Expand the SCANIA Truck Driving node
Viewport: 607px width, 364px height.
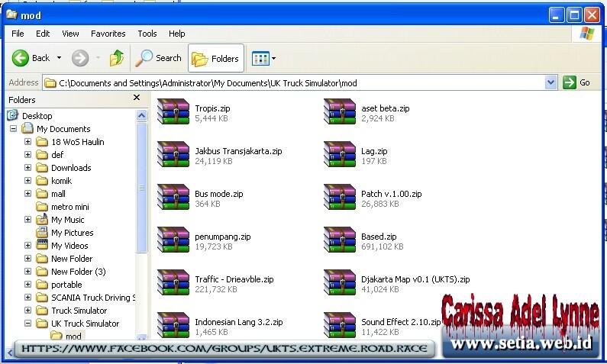28,298
